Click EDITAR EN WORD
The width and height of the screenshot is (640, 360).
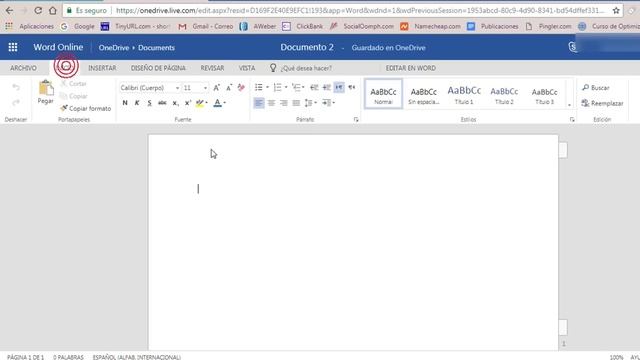(411, 68)
